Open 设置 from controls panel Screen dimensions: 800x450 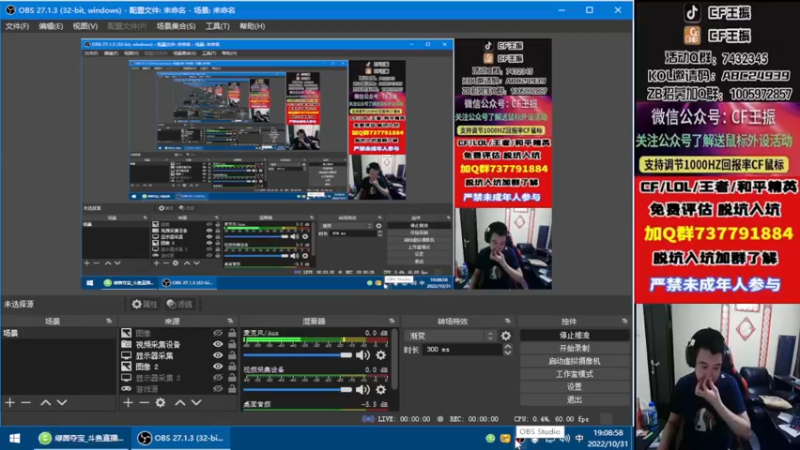574,387
